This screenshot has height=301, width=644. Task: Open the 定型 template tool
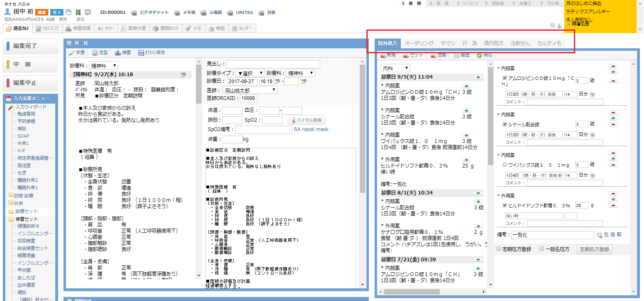tap(100, 52)
